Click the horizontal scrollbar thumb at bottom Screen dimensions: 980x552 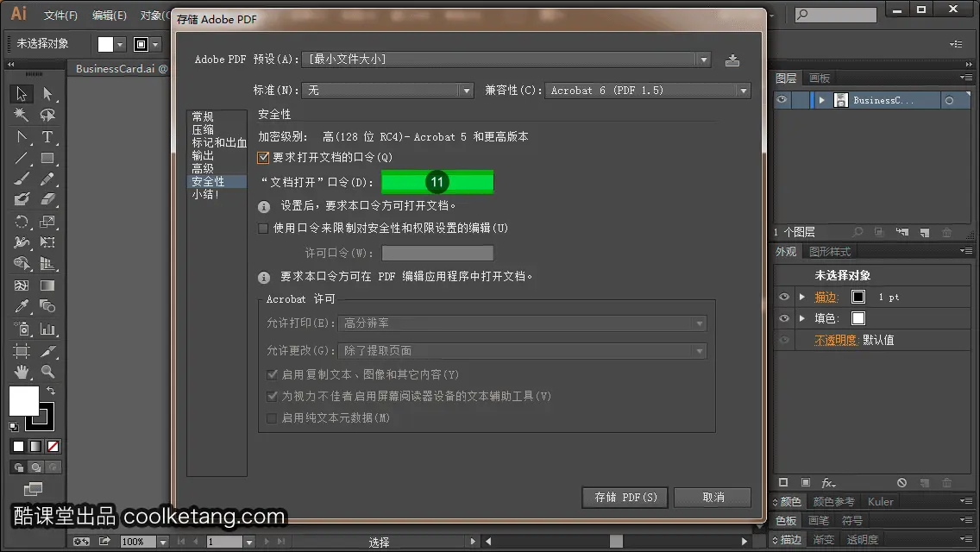click(616, 542)
